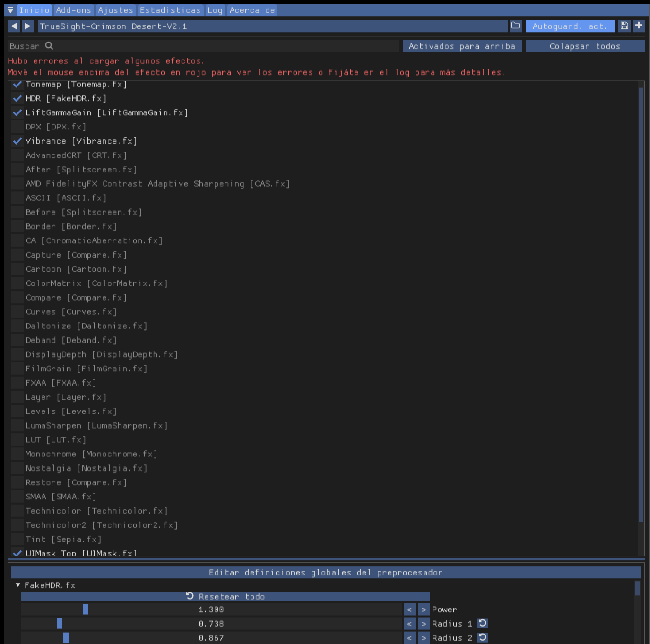Screen dimensions: 650x644
Task: Click the save preset floppy icon
Action: tap(624, 26)
